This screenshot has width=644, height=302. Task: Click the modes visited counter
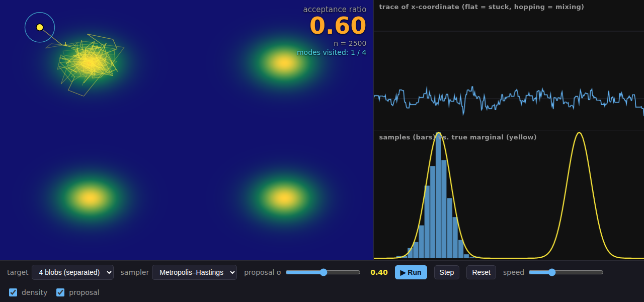point(332,52)
